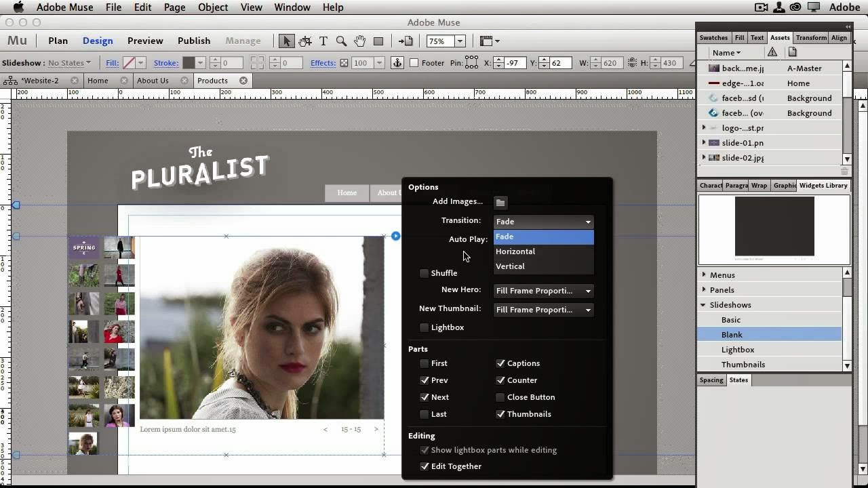
Task: Toggle the Footer checkbox
Action: [414, 63]
